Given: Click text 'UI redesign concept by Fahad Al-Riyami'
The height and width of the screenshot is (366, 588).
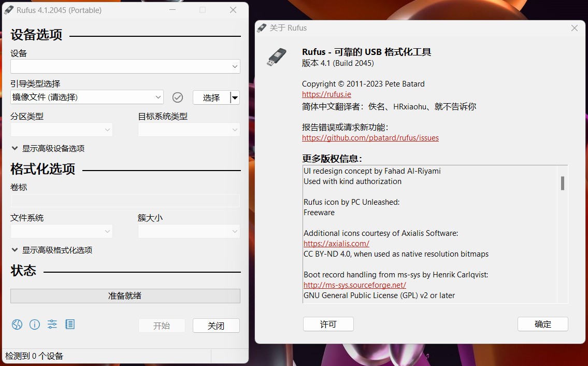Looking at the screenshot, I should coord(372,171).
